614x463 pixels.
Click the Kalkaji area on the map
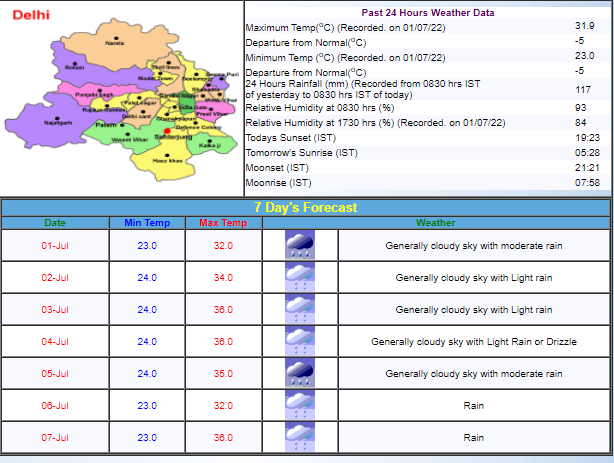coord(210,143)
